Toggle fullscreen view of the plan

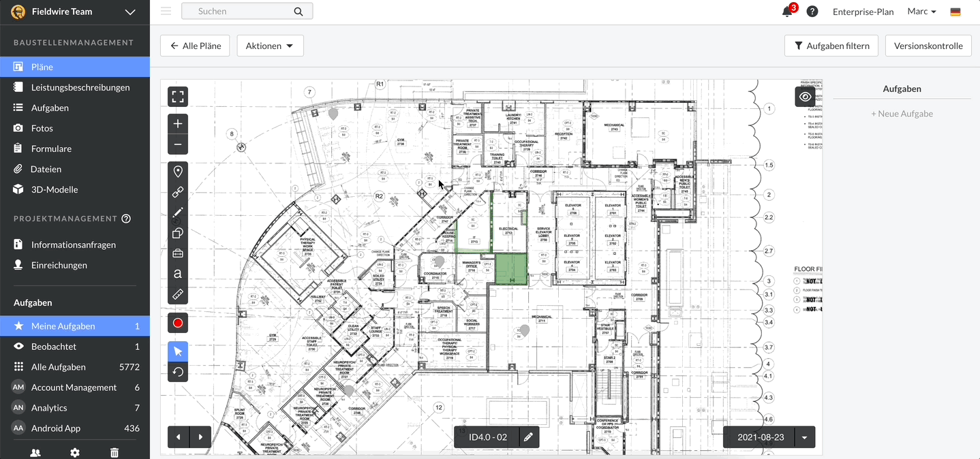(178, 97)
